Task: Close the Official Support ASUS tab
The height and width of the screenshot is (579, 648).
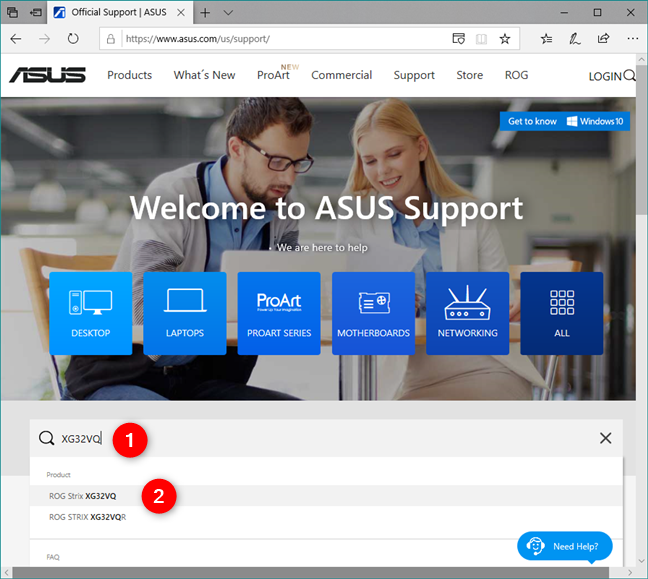Action: point(181,13)
